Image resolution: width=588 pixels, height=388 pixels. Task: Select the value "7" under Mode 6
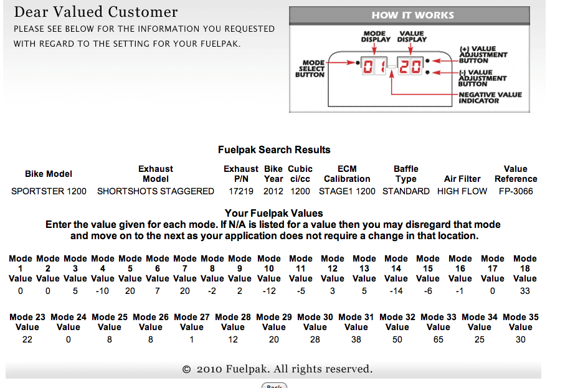(x=158, y=291)
